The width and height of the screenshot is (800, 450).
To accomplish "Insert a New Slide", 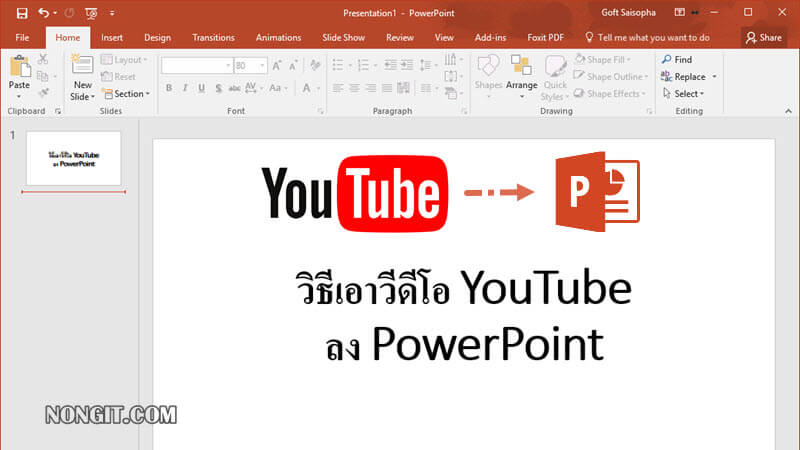I will (x=82, y=78).
